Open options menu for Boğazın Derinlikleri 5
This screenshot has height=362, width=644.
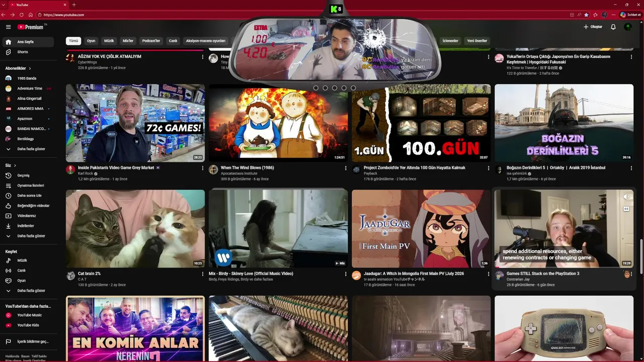tap(631, 168)
